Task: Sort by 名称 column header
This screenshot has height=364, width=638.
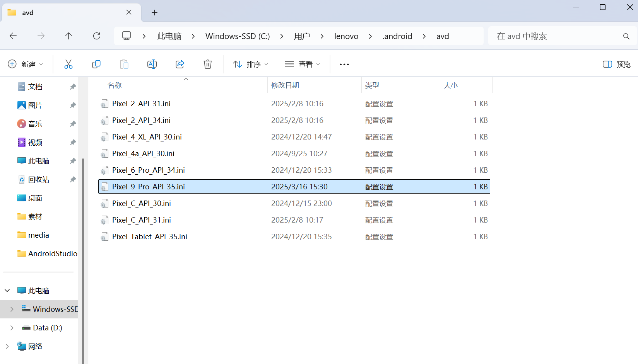Action: 115,85
